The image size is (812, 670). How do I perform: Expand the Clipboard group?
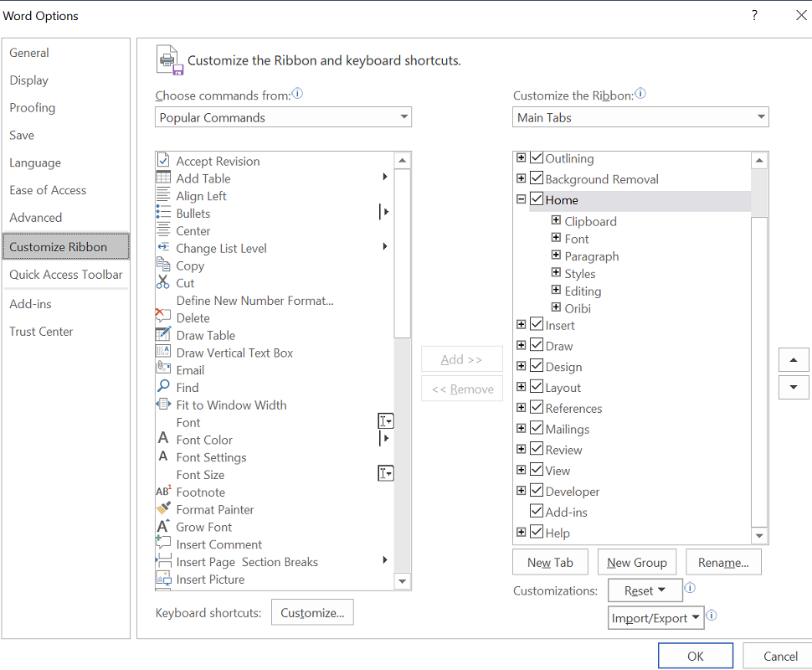(556, 220)
